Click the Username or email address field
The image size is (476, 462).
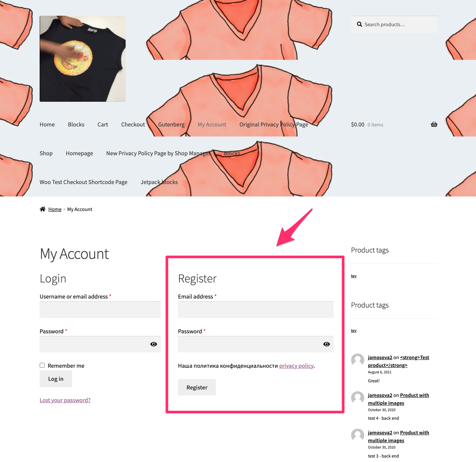point(100,309)
